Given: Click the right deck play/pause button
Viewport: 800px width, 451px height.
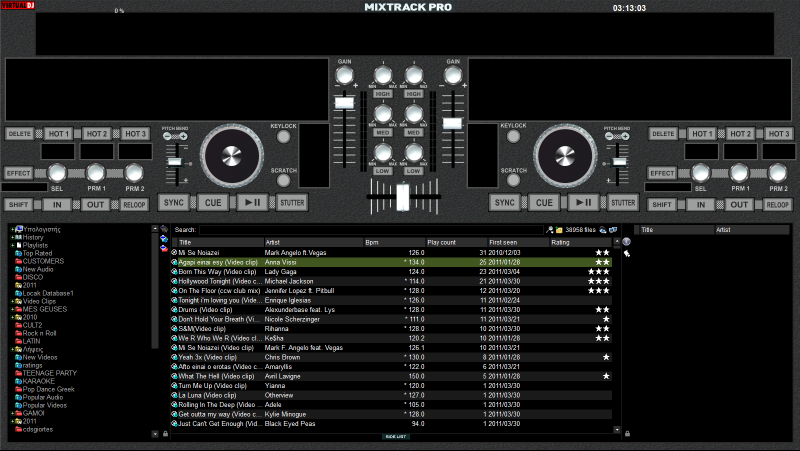Looking at the screenshot, I should point(584,203).
